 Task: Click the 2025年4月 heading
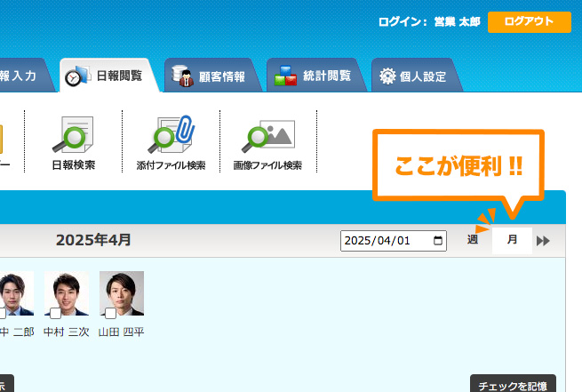(93, 240)
